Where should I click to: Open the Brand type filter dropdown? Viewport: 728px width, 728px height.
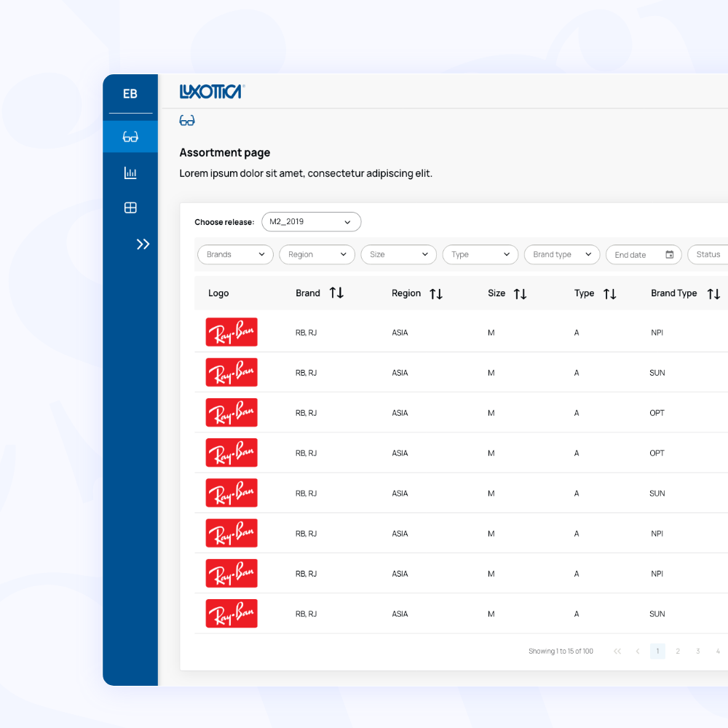[562, 254]
